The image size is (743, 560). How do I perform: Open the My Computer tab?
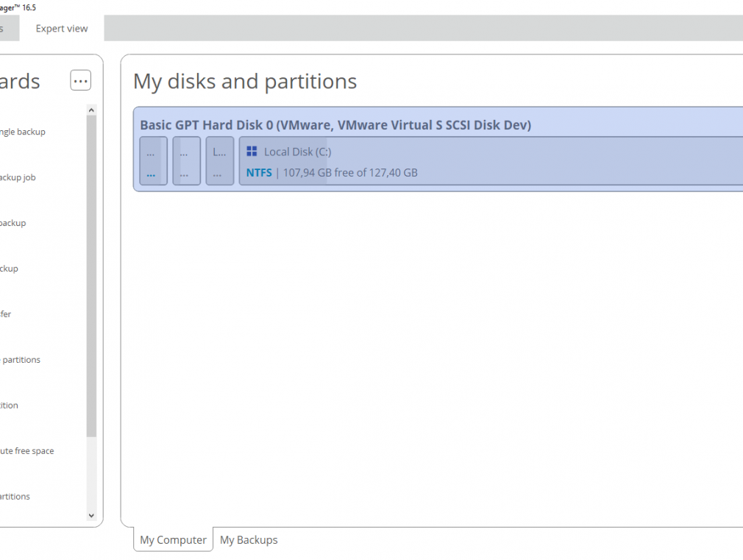[173, 539]
